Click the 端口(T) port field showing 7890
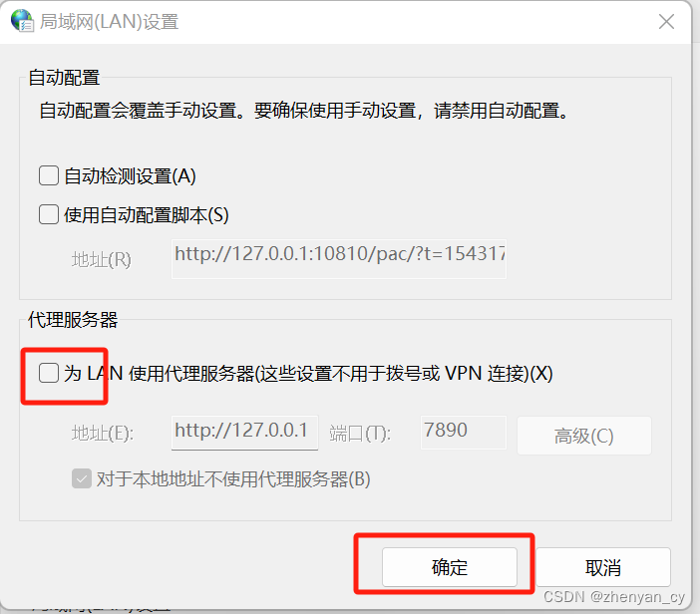This screenshot has width=700, height=614. pos(464,432)
